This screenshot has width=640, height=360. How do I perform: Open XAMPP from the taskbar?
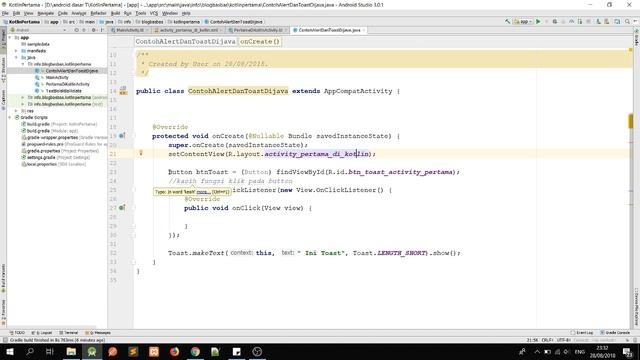tap(154, 351)
